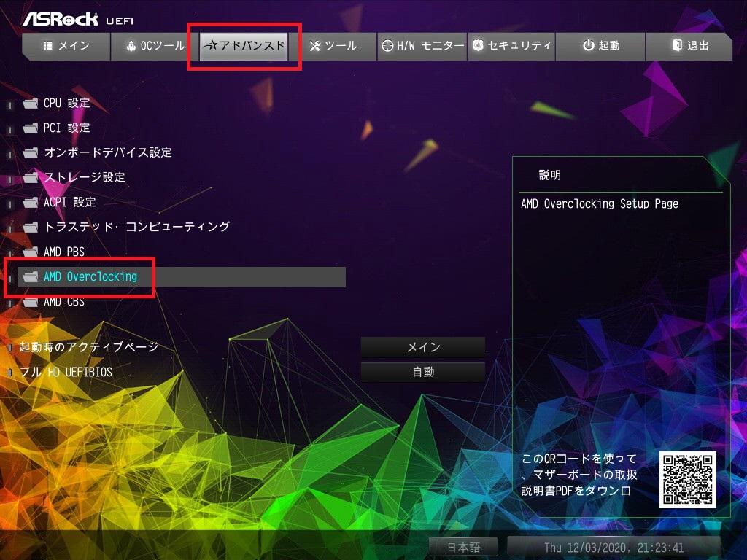
Task: Switch to the OCツール tab
Action: [x=155, y=46]
